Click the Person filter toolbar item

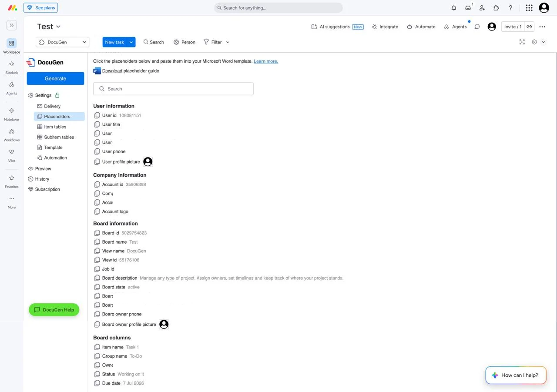[x=185, y=42]
